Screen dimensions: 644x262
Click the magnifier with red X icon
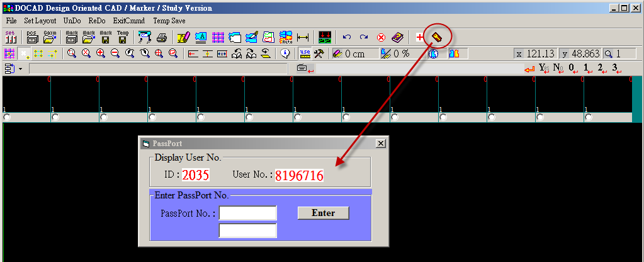[x=86, y=54]
